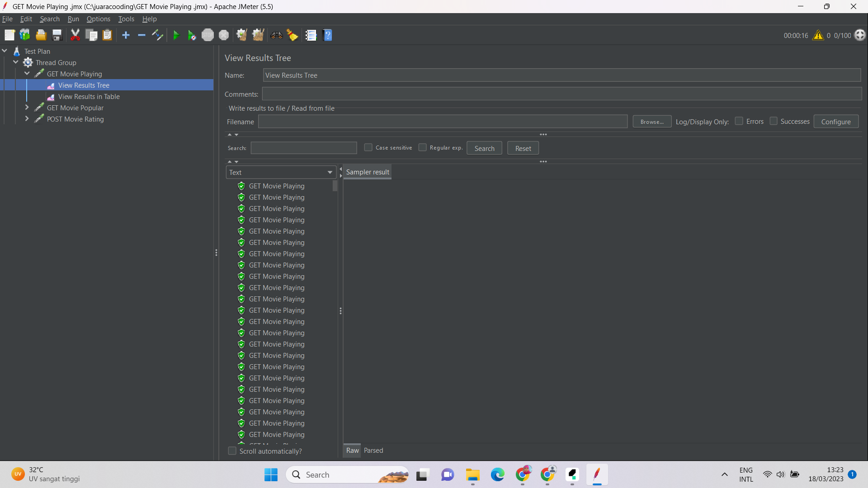Open the JMeter Help question mark icon
The height and width of the screenshot is (488, 868).
click(x=327, y=35)
